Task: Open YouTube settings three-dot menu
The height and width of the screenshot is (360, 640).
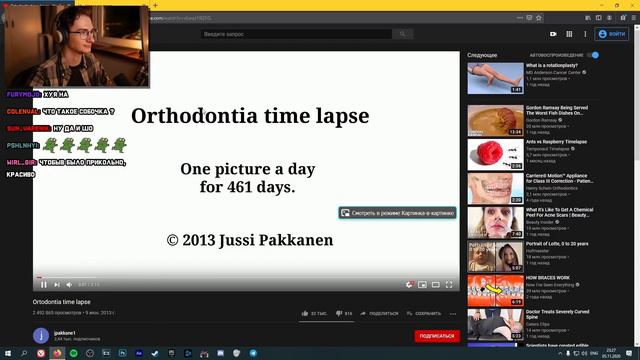Action: [585, 34]
